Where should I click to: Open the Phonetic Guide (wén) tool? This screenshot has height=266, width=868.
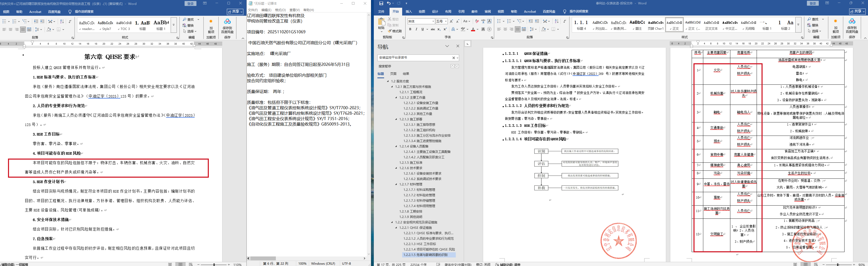pyautogui.click(x=483, y=21)
